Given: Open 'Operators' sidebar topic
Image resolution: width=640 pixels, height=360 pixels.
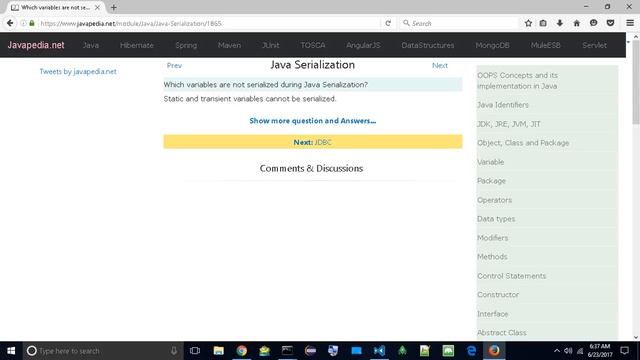Looking at the screenshot, I should tap(494, 200).
